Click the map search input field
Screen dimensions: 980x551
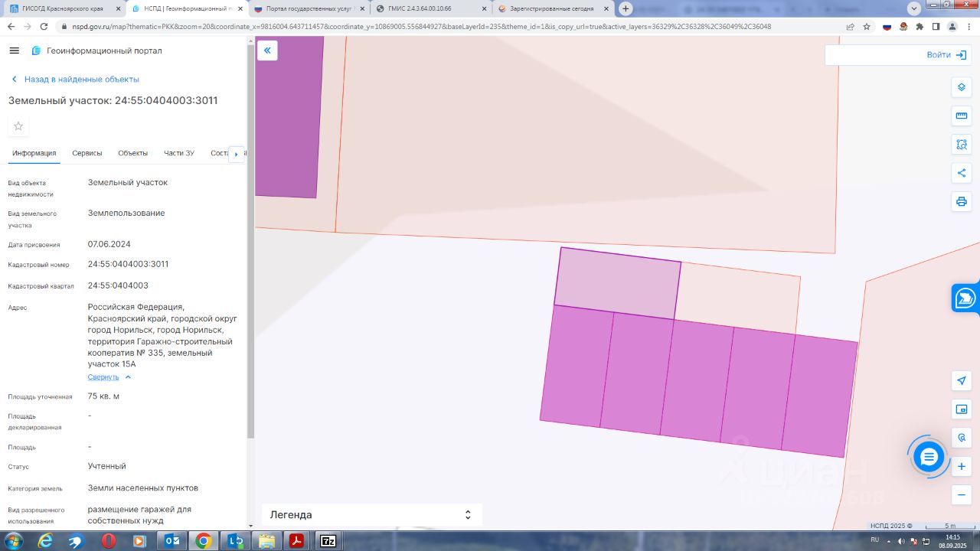point(873,55)
